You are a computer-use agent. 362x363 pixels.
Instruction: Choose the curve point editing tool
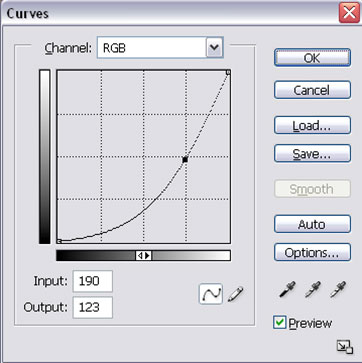211,294
